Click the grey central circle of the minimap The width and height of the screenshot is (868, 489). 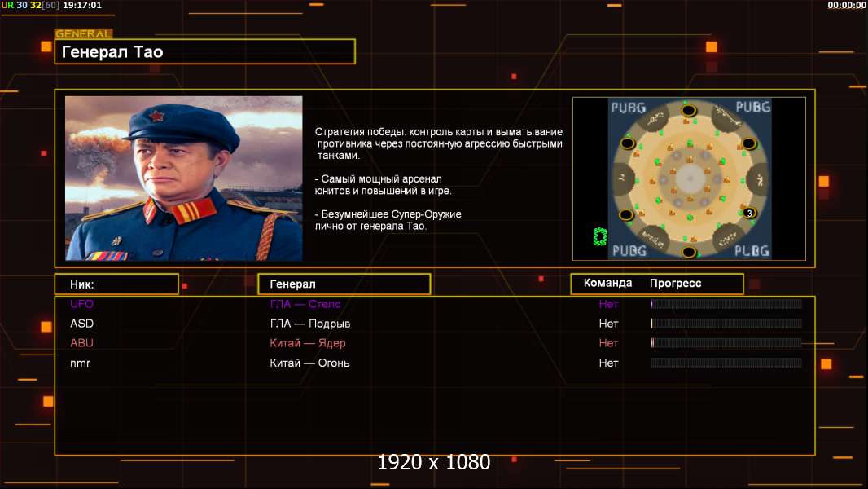(689, 178)
